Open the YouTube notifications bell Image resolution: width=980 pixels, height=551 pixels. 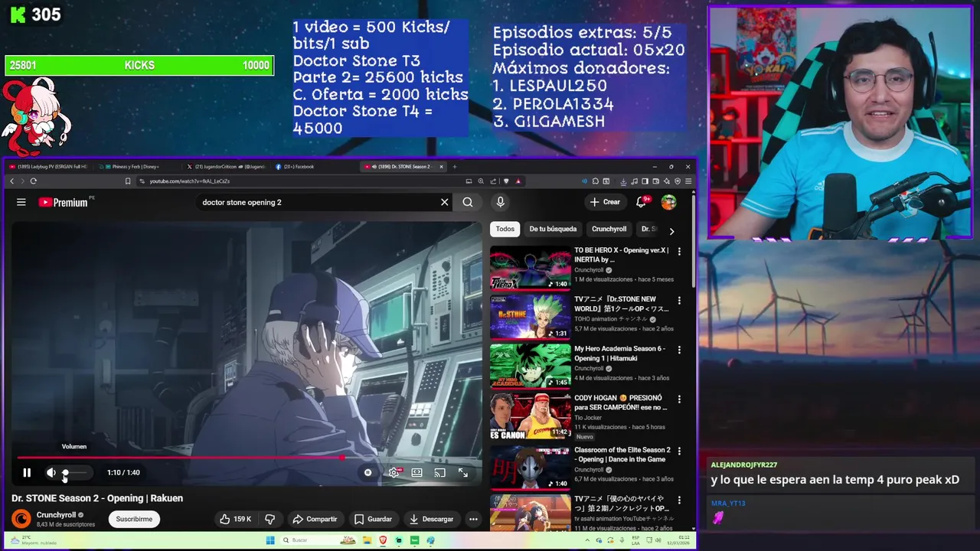[642, 202]
